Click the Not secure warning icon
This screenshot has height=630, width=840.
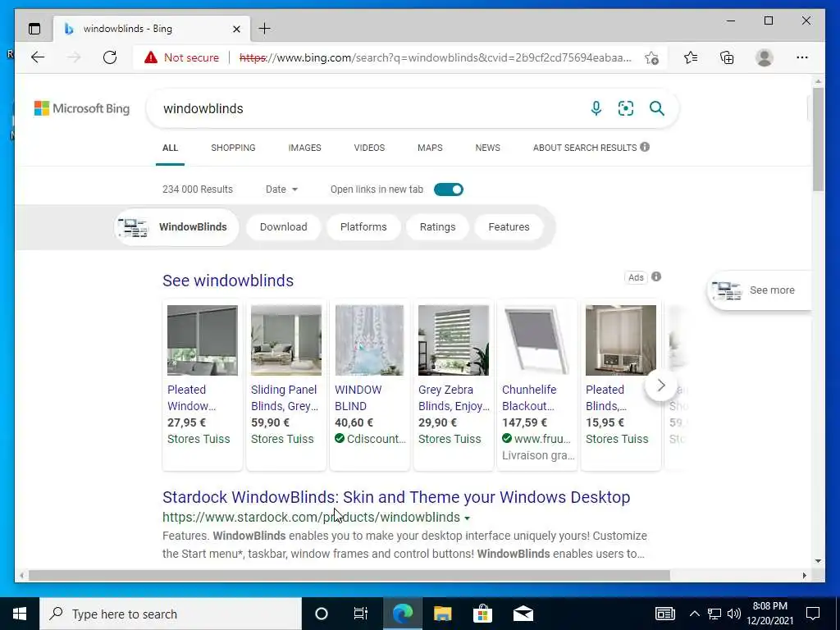pos(151,57)
